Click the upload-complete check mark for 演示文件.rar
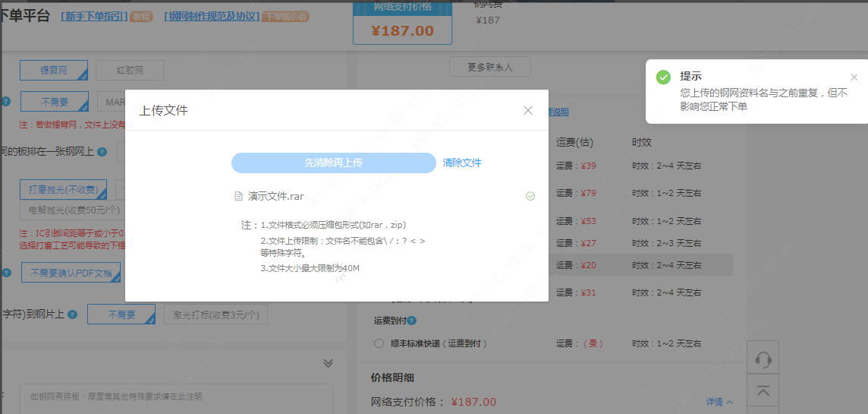 click(x=530, y=196)
